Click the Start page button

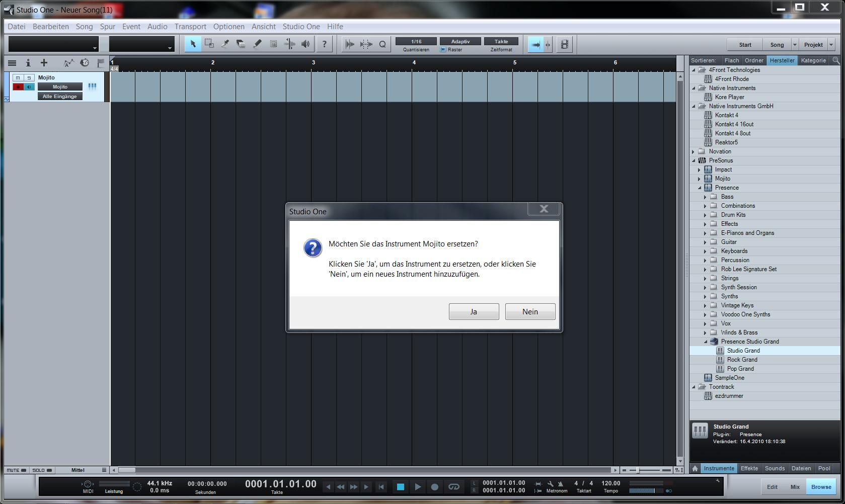pos(745,45)
